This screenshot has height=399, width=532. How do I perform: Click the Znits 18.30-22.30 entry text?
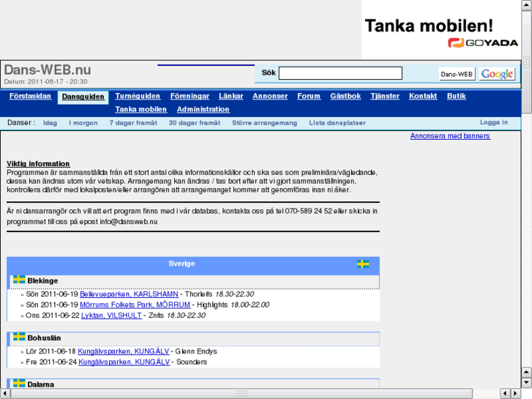pos(177,315)
